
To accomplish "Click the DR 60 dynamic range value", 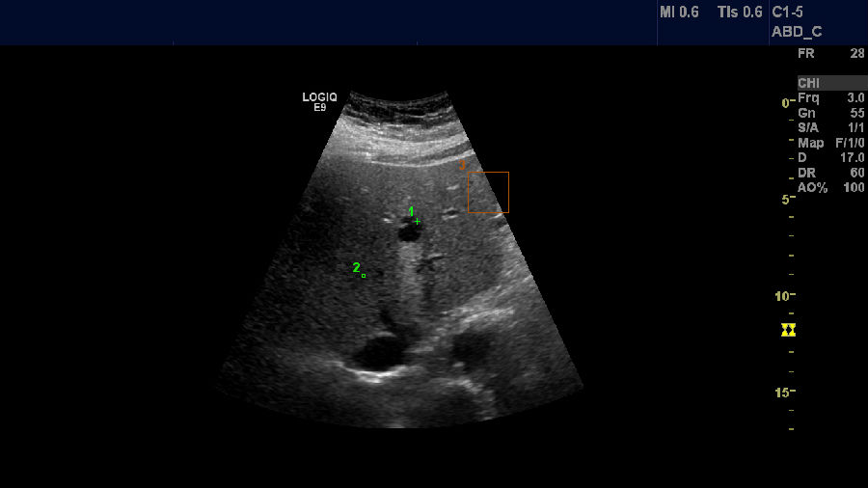I will [830, 172].
